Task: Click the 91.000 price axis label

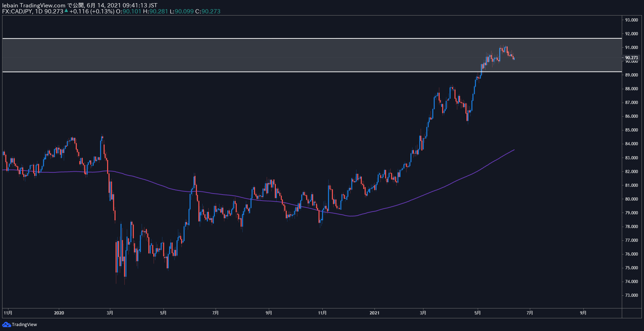Action: (631, 48)
